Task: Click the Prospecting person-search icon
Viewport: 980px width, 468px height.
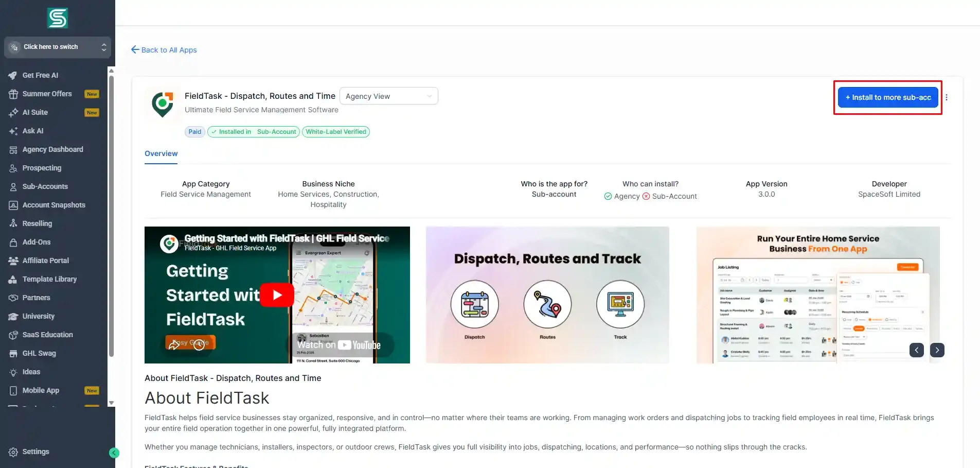Action: point(13,168)
